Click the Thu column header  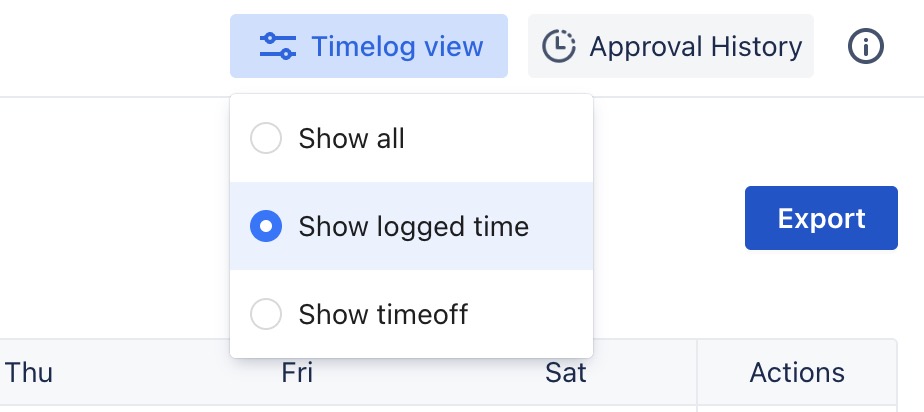pyautogui.click(x=29, y=374)
